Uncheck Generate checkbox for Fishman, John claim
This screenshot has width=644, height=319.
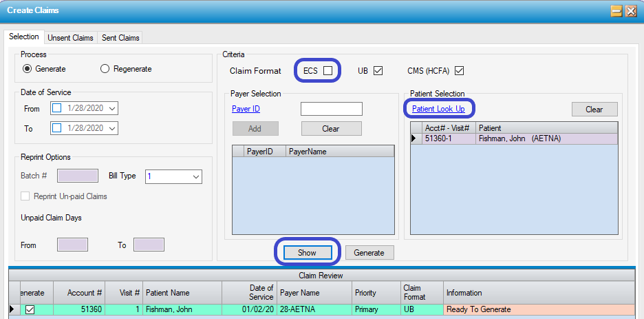(30, 310)
